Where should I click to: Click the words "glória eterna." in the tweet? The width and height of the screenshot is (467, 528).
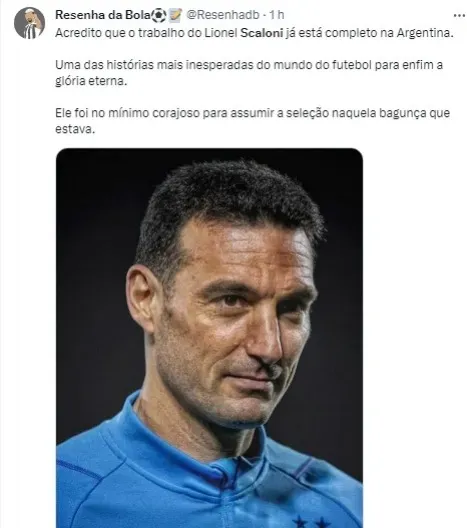point(91,81)
